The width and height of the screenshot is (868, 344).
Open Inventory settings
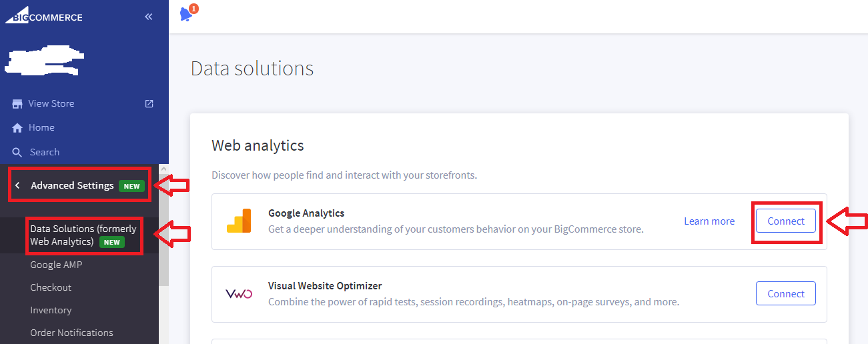coord(51,310)
